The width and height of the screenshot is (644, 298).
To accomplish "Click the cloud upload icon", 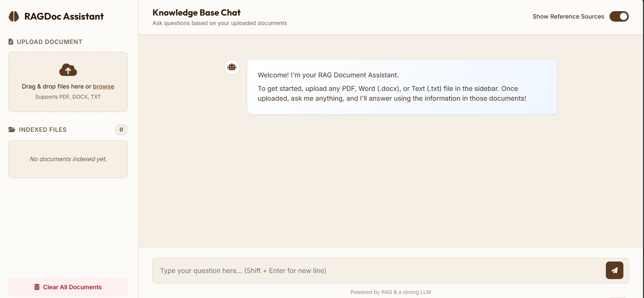I will coord(68,70).
